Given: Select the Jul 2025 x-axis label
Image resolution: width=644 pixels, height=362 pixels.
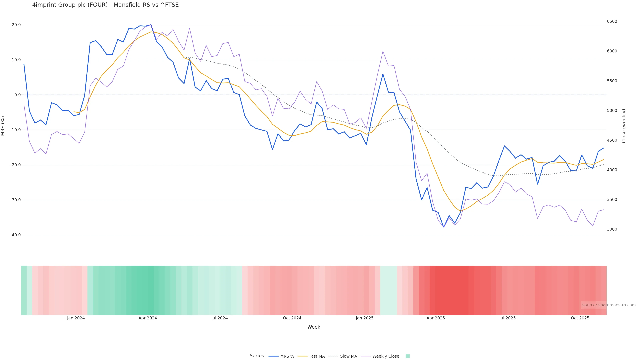Looking at the screenshot, I should pos(507,318).
